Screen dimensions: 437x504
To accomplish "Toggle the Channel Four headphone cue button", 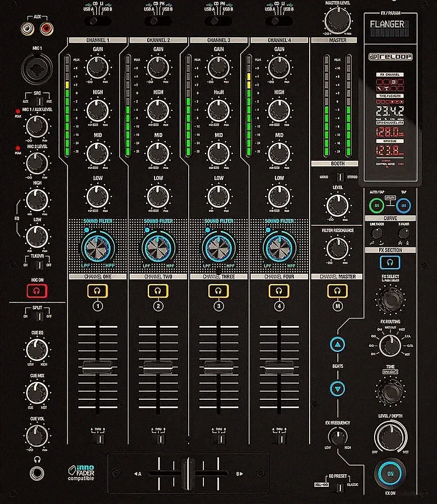I will point(279,291).
